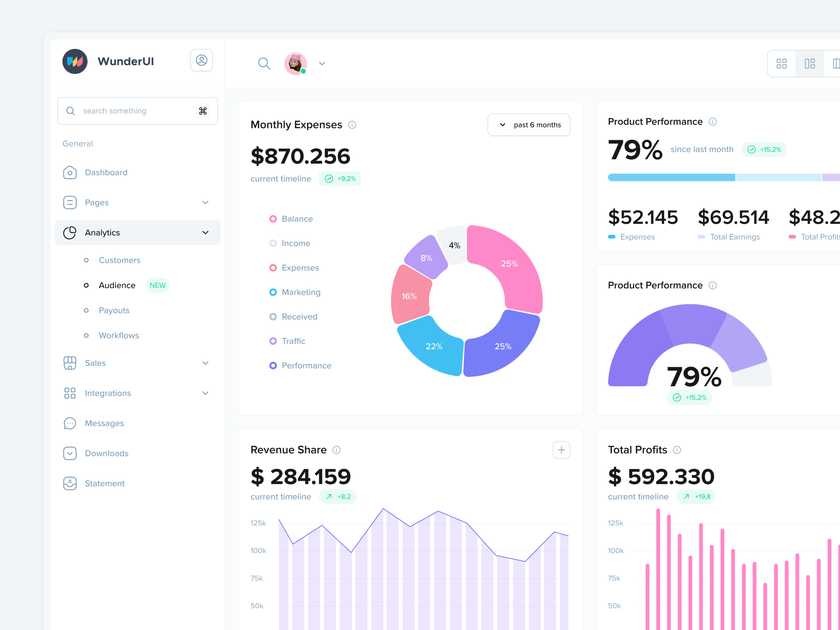This screenshot has height=630, width=840.
Task: Open the Pages menu item
Action: pyautogui.click(x=137, y=202)
